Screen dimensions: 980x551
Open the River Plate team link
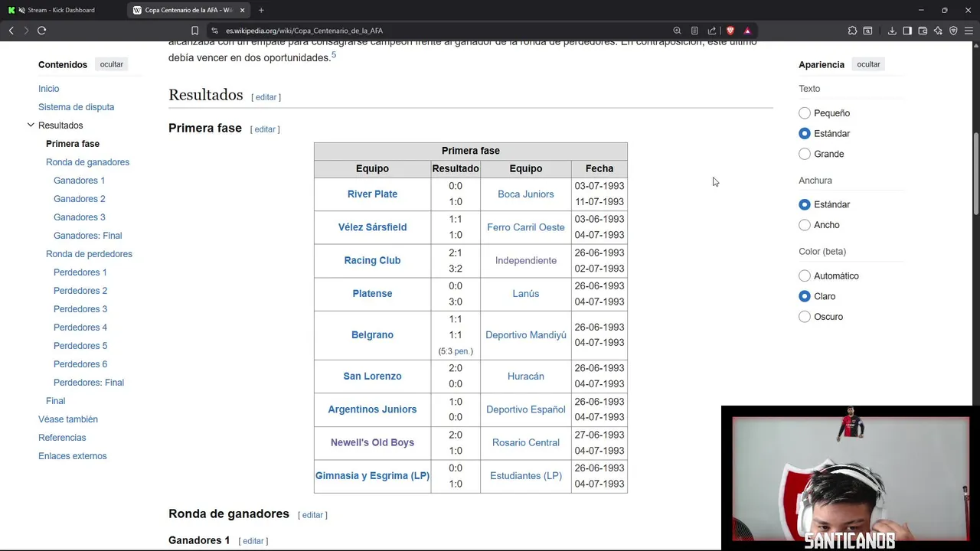(x=372, y=194)
